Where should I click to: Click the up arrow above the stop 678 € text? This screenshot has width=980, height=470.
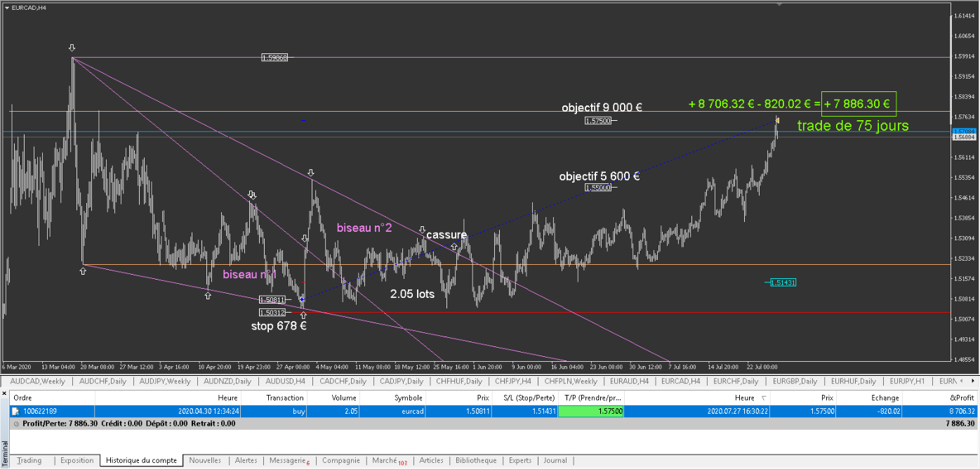303,315
